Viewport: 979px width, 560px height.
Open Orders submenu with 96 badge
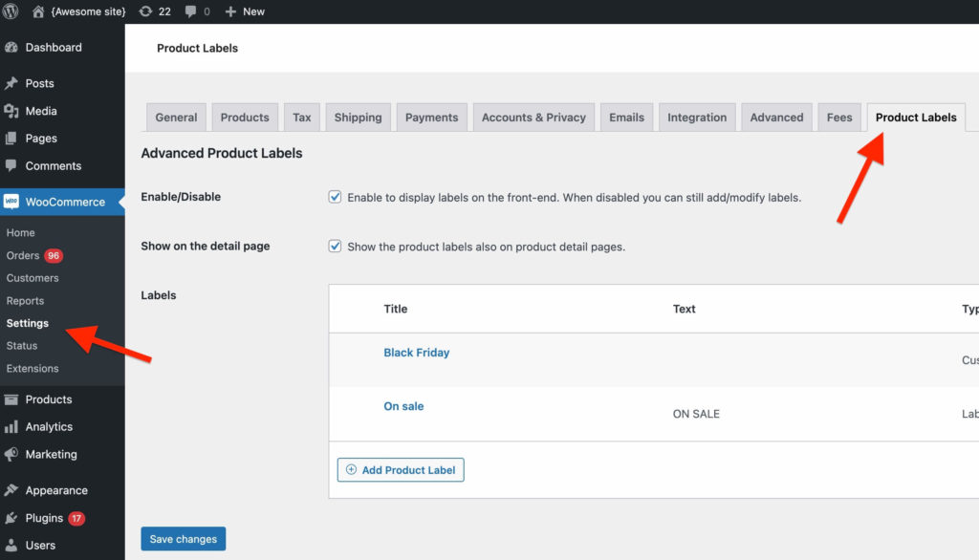(x=34, y=255)
